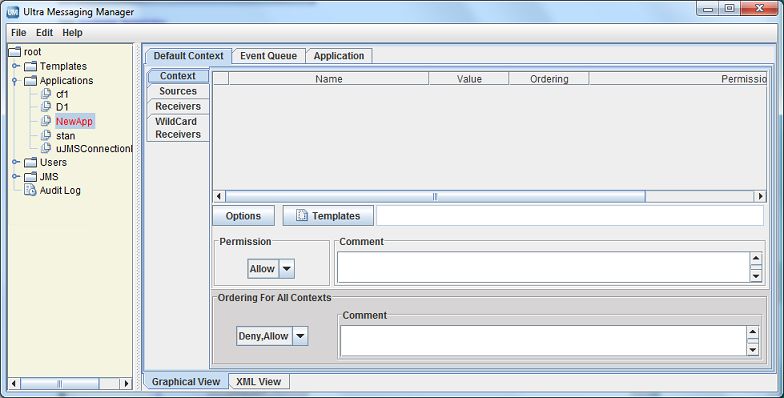Switch to the Graphical View tab
784x398 pixels.
click(186, 382)
